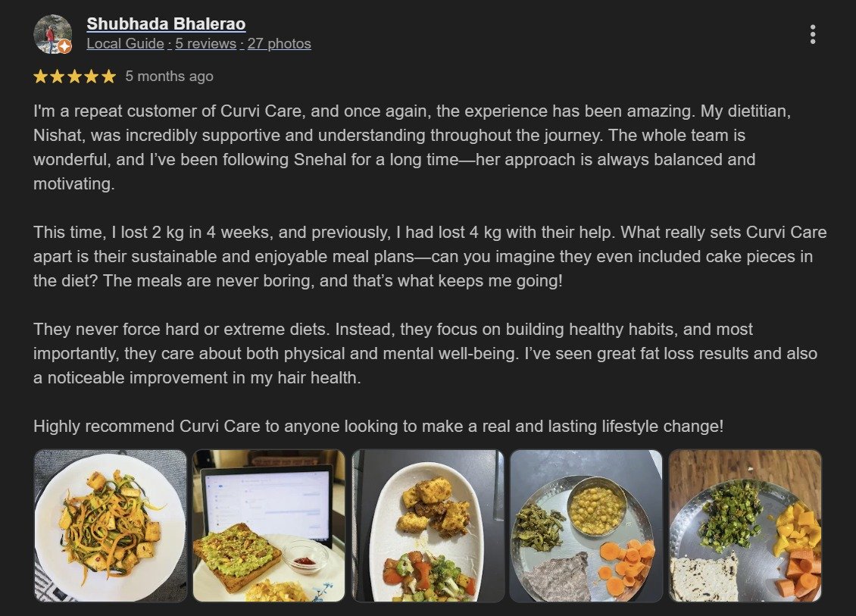Open the thali with chickpea curry photo
The image size is (856, 616).
(x=586, y=526)
